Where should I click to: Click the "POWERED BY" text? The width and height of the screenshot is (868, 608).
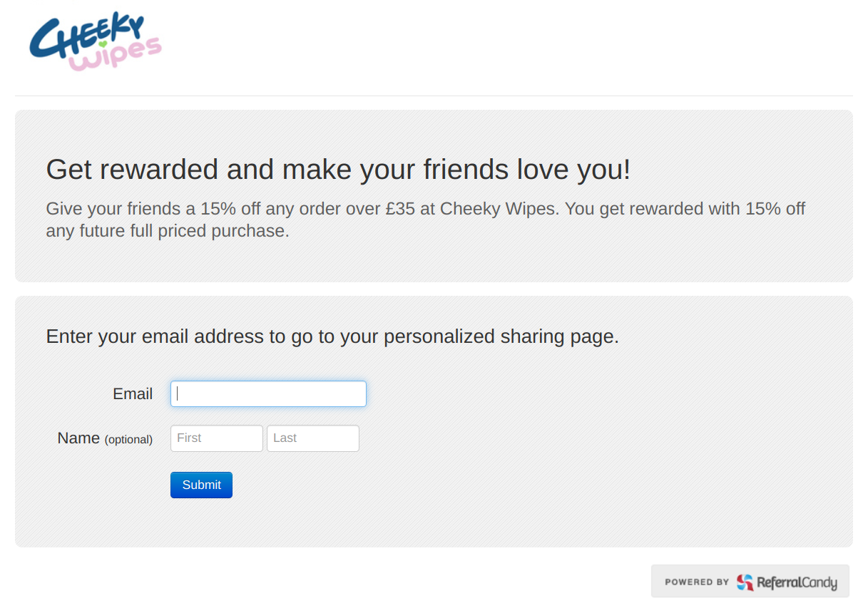pyautogui.click(x=696, y=582)
